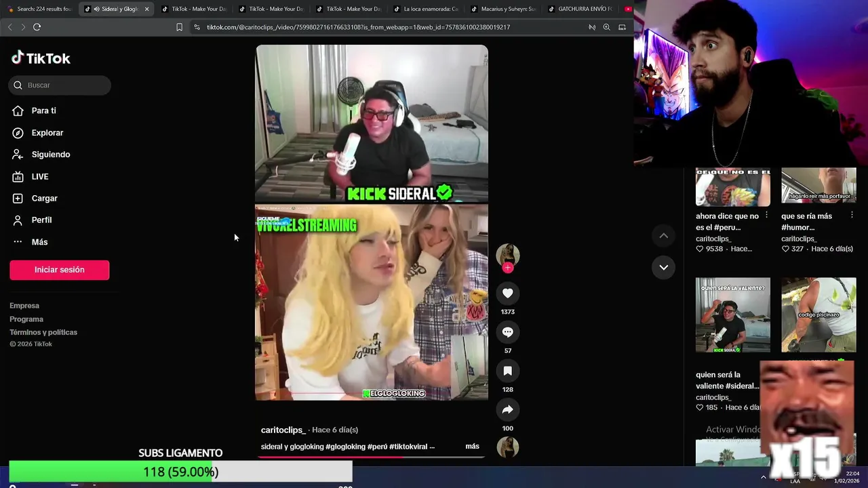Open the creator avatar beside the video
The image size is (868, 488).
click(x=507, y=255)
